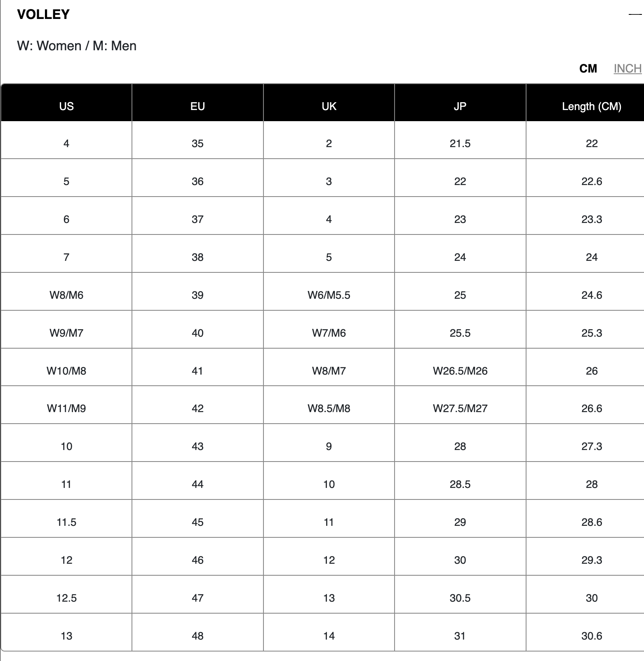Viewport: 644px width, 661px height.
Task: Select the US size 12.5 cell
Action: point(66,598)
